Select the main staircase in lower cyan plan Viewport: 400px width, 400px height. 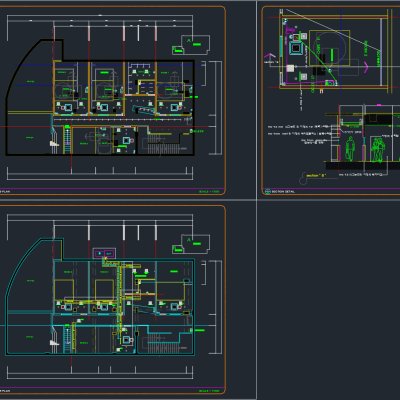tap(163, 343)
